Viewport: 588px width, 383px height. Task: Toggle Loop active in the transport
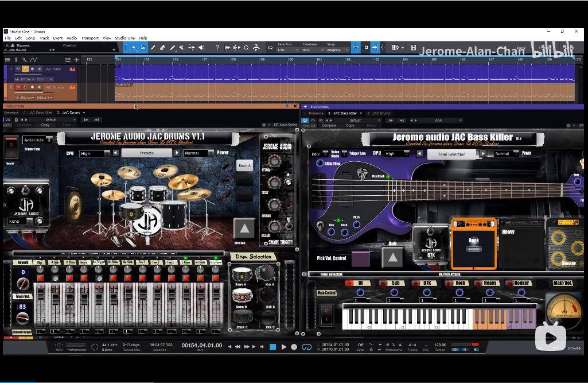[306, 347]
